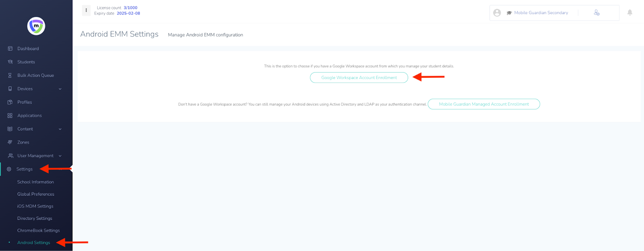Click the Bulk Action Queue hourglass icon
Image resolution: width=644 pixels, height=251 pixels.
pyautogui.click(x=10, y=75)
